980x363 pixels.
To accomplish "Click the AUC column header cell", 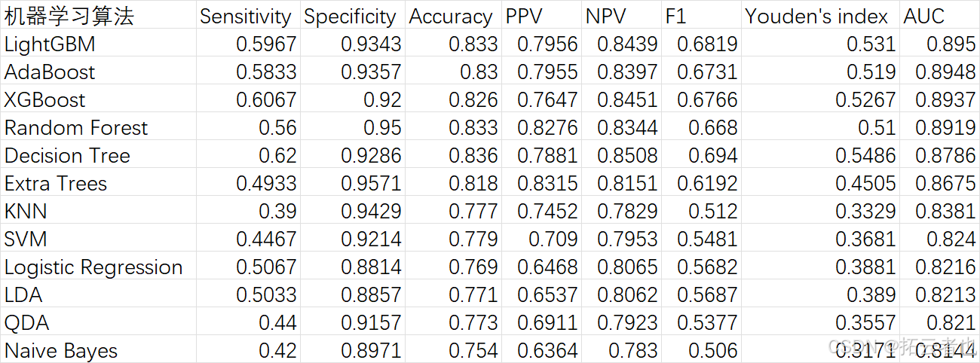I will [940, 16].
